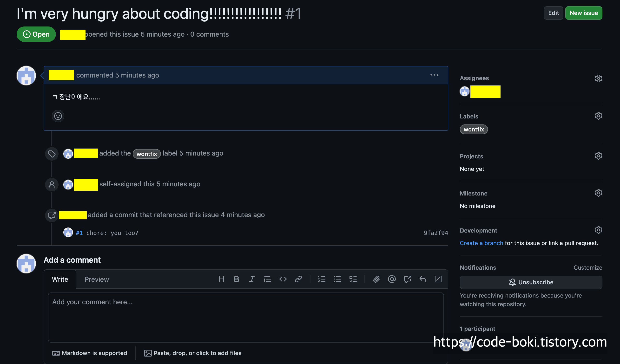The image size is (620, 364).
Task: Open the Assignees gear menu
Action: click(x=598, y=78)
